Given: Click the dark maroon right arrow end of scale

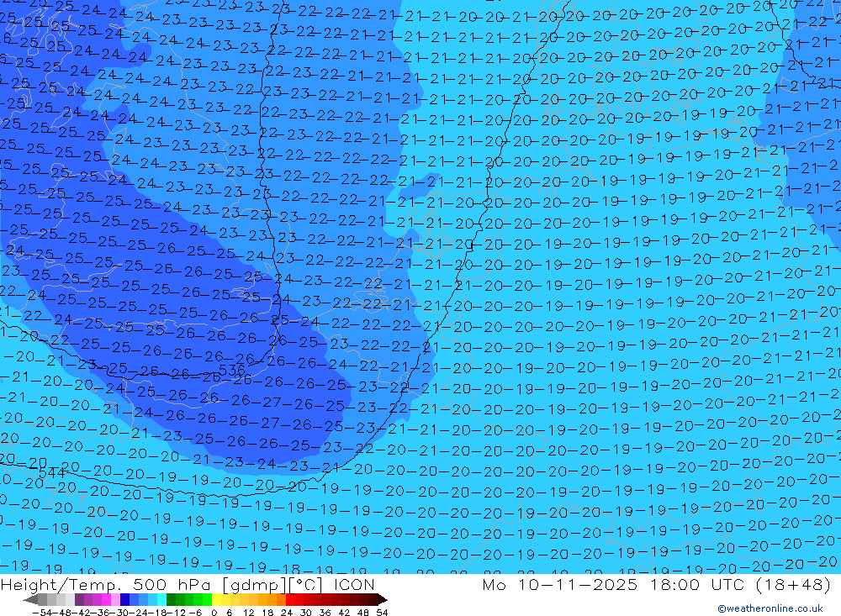Looking at the screenshot, I should [x=383, y=599].
